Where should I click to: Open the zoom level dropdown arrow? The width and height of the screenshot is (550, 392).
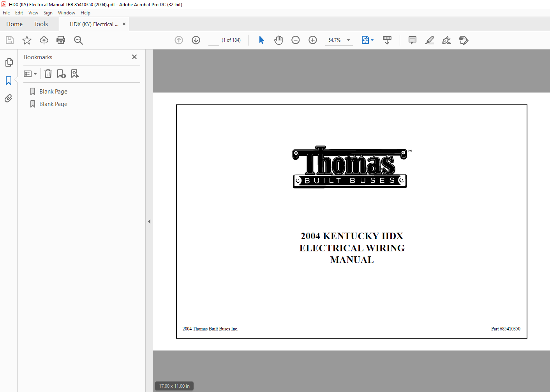pyautogui.click(x=348, y=40)
